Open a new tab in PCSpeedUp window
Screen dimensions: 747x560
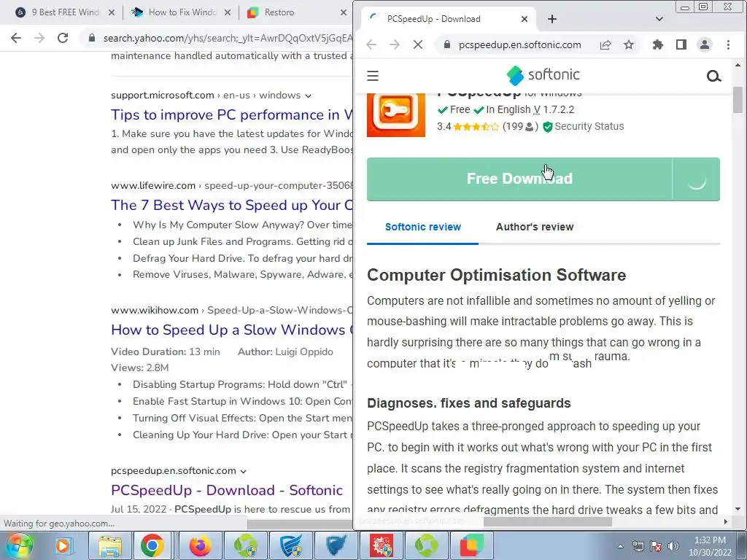552,19
